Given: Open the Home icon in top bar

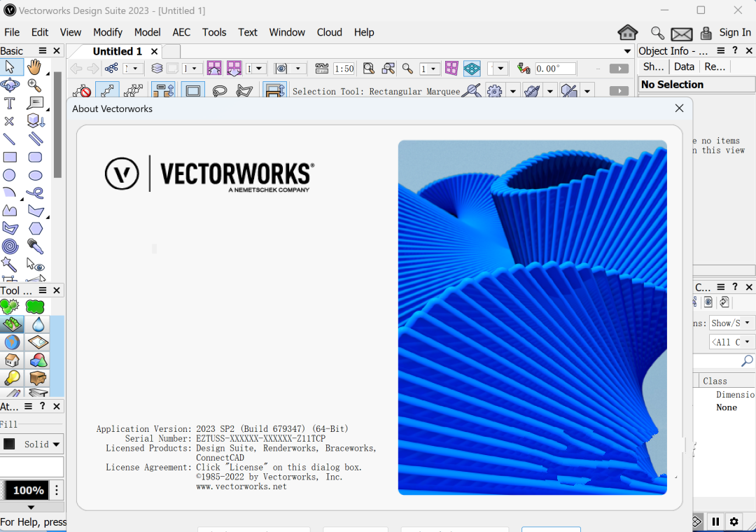Looking at the screenshot, I should (627, 33).
